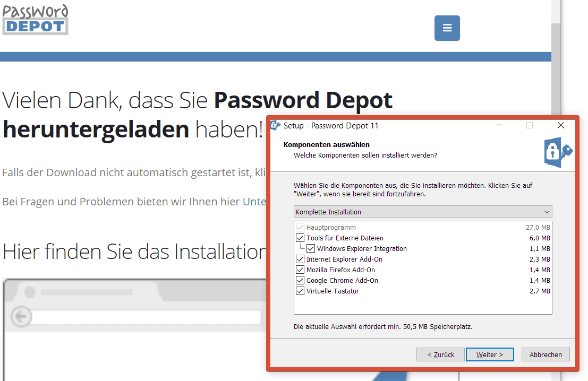The width and height of the screenshot is (588, 381).
Task: Click the Weiter button
Action: pyautogui.click(x=490, y=354)
